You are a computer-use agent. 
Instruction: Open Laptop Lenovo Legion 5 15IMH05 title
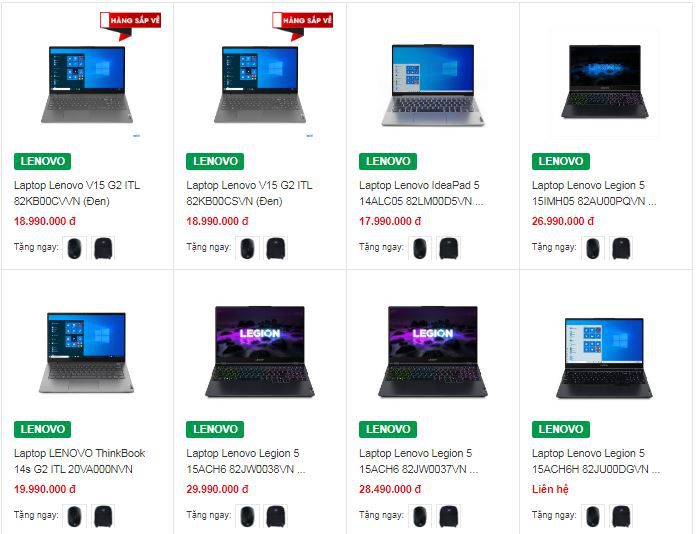(594, 193)
